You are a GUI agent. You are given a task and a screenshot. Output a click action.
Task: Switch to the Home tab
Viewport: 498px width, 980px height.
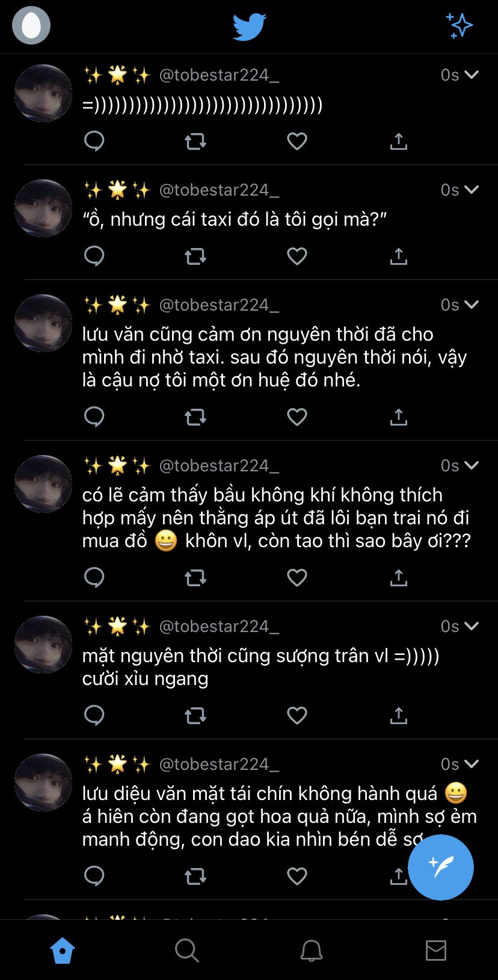pos(63,951)
